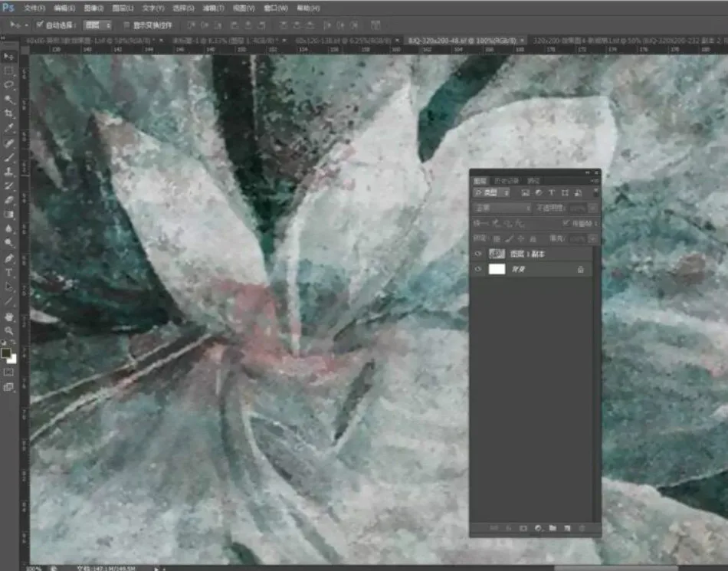Hide the 图层 1 副本 layer

pos(478,254)
